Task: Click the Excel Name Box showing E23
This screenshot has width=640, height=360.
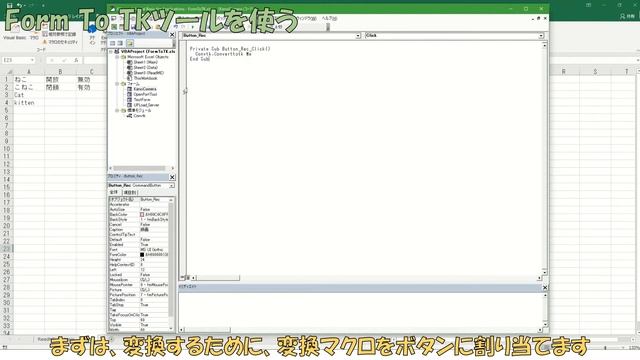Action: coord(18,60)
